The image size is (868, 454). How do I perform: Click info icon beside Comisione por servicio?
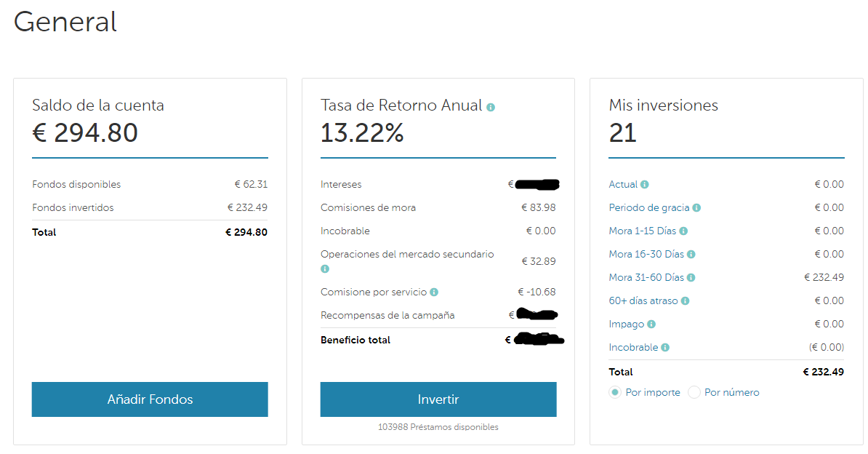pyautogui.click(x=434, y=292)
